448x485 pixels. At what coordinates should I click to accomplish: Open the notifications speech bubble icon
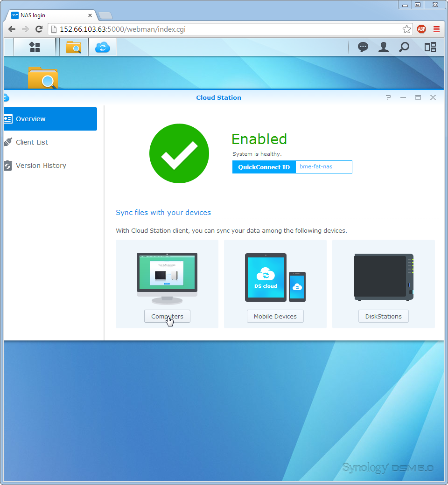click(x=363, y=47)
